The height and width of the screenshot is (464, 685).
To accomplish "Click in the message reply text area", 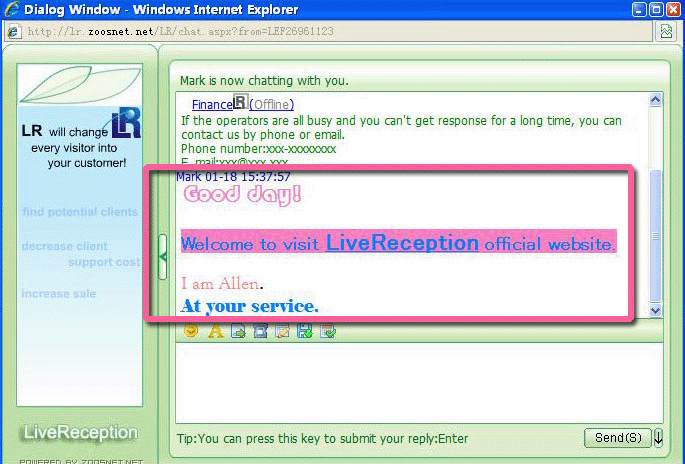I will point(419,383).
